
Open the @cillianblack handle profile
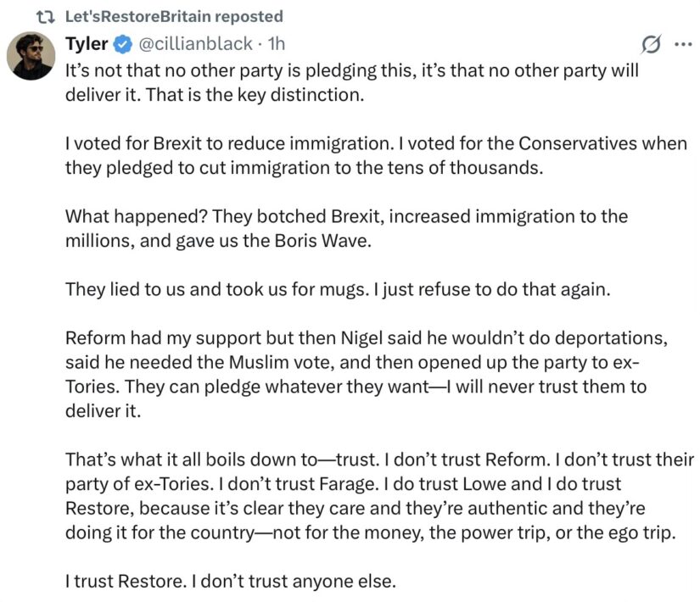point(195,44)
